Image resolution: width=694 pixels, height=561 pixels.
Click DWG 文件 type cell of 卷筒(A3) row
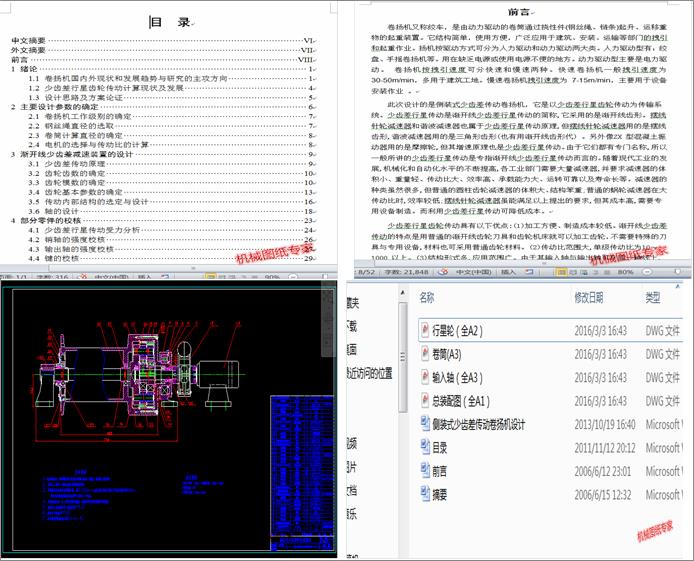pos(663,354)
